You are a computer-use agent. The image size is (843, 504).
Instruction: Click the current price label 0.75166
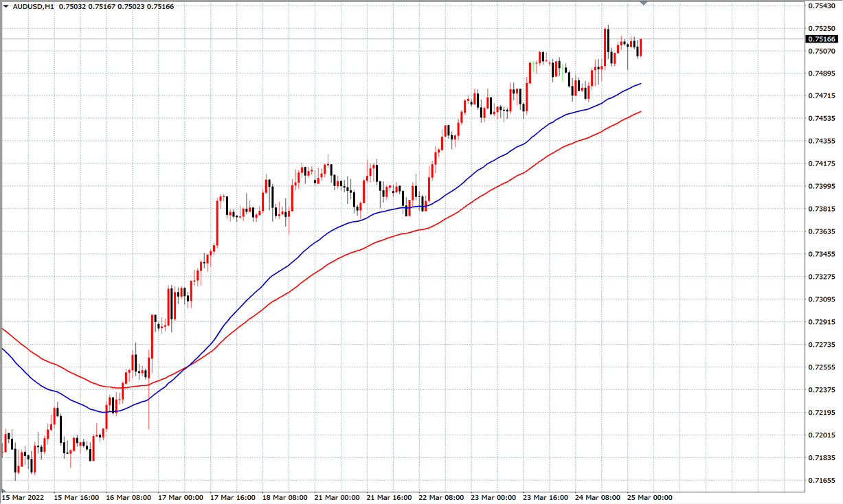point(822,39)
